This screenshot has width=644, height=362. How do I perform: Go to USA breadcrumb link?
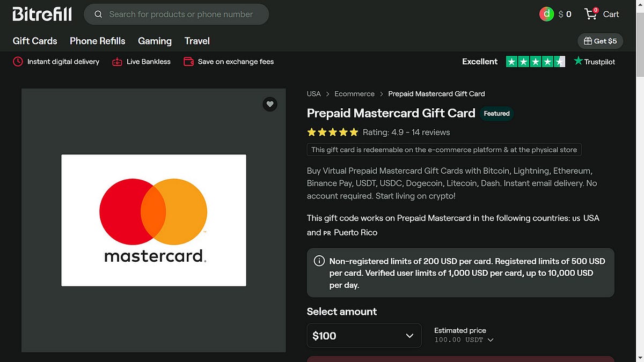tap(314, 94)
